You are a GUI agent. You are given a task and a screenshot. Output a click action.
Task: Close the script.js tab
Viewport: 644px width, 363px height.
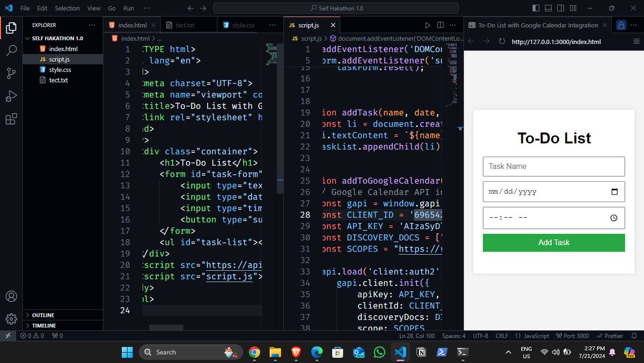[333, 25]
